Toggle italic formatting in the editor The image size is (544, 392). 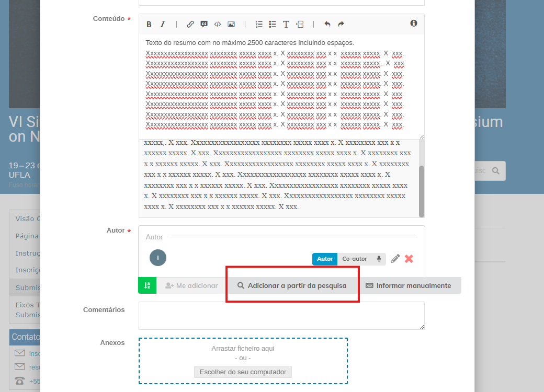[x=163, y=24]
